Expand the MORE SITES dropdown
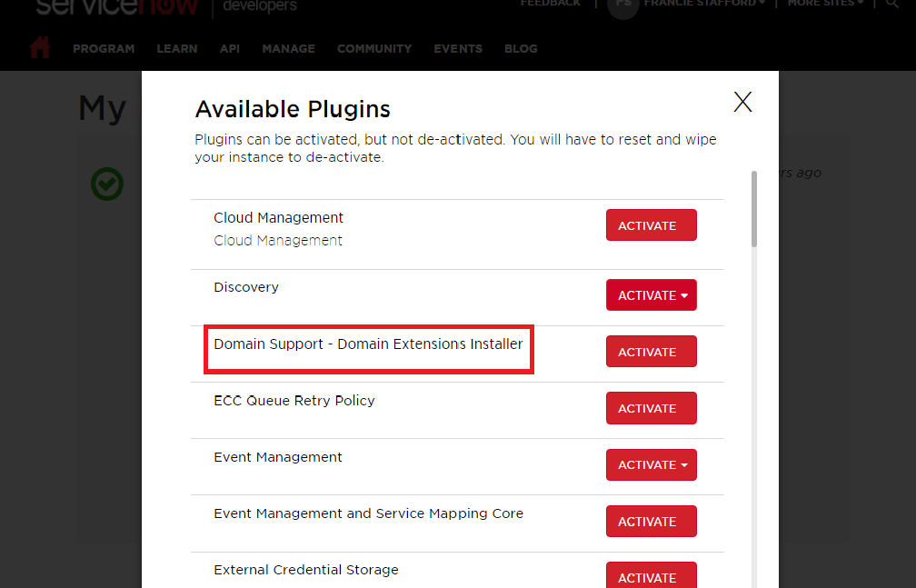This screenshot has width=916, height=588. [x=823, y=4]
